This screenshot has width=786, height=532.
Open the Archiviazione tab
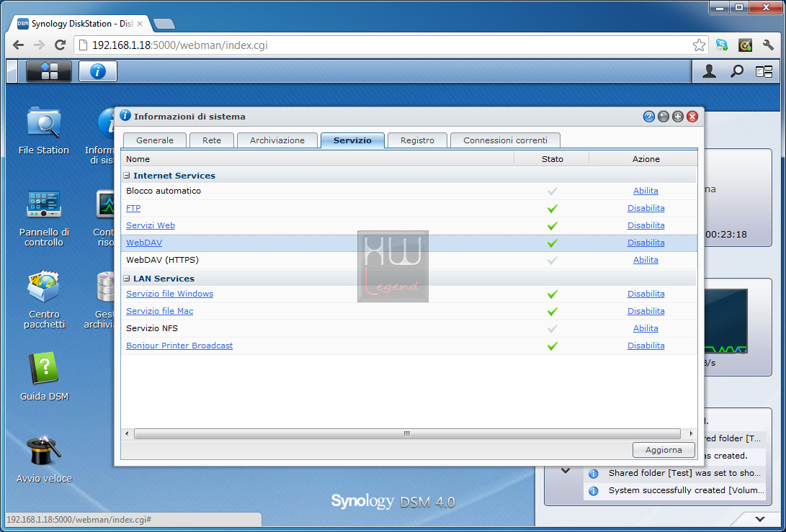(x=277, y=140)
